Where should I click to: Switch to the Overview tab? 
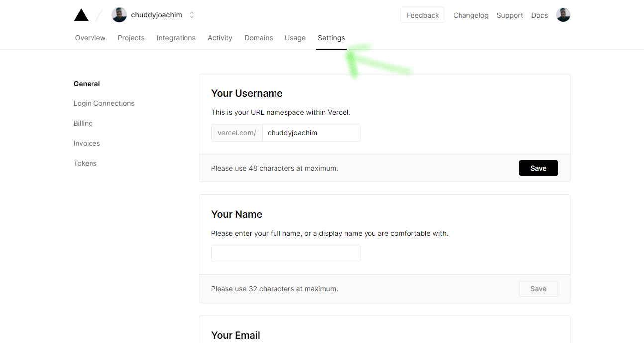click(x=90, y=38)
